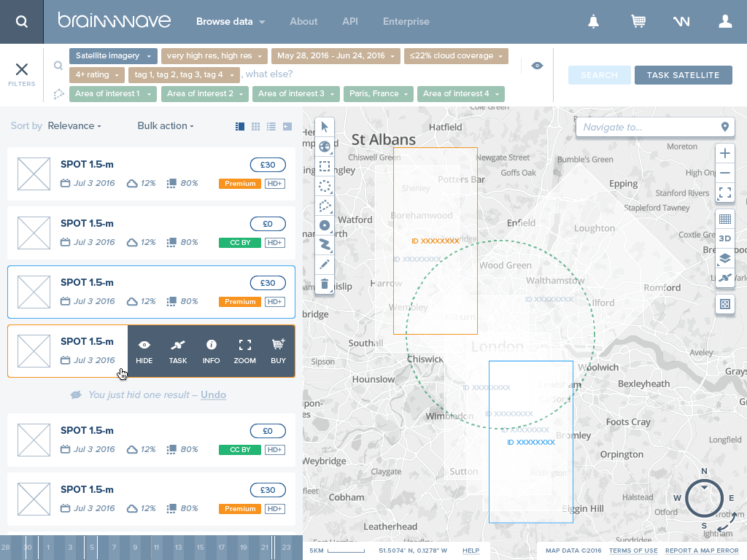Open the Enterprise page

point(406,21)
